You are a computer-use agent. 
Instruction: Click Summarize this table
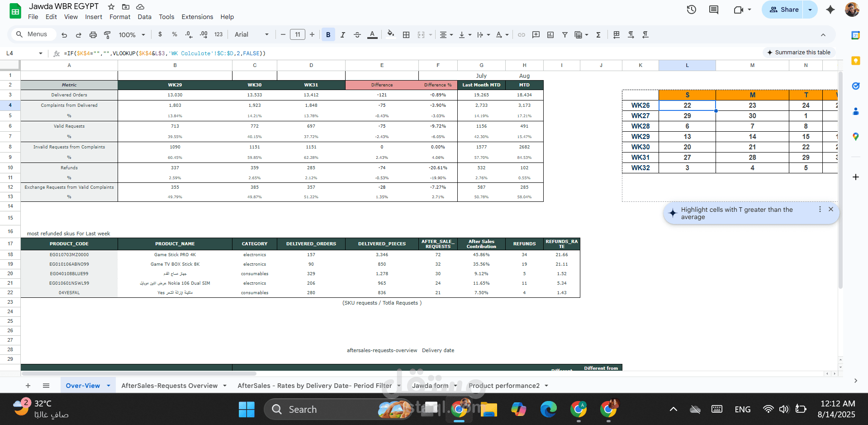click(x=799, y=53)
